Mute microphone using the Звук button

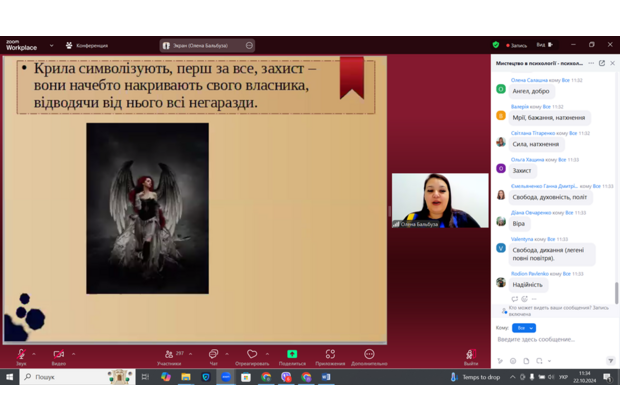coord(21,355)
